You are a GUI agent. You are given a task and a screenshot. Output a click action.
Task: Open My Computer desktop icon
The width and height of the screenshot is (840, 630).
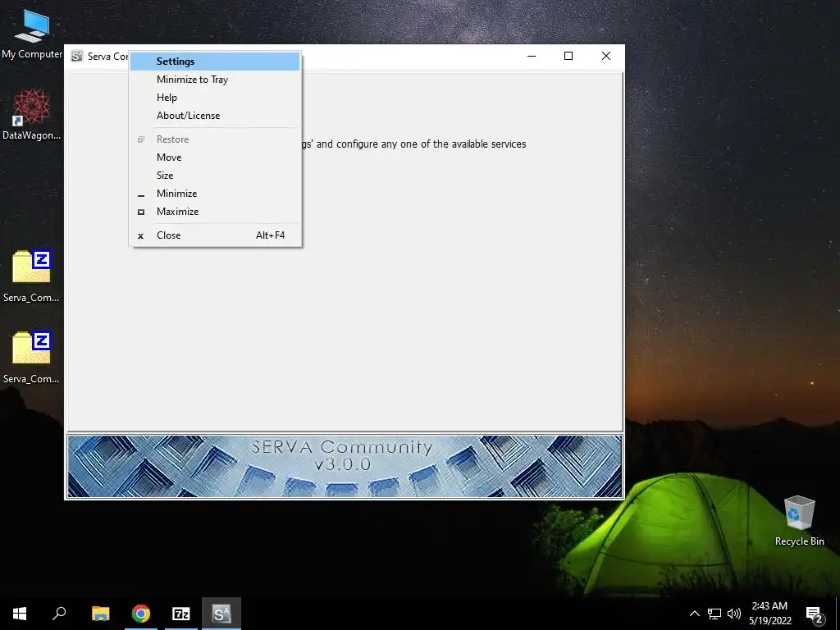point(32,33)
